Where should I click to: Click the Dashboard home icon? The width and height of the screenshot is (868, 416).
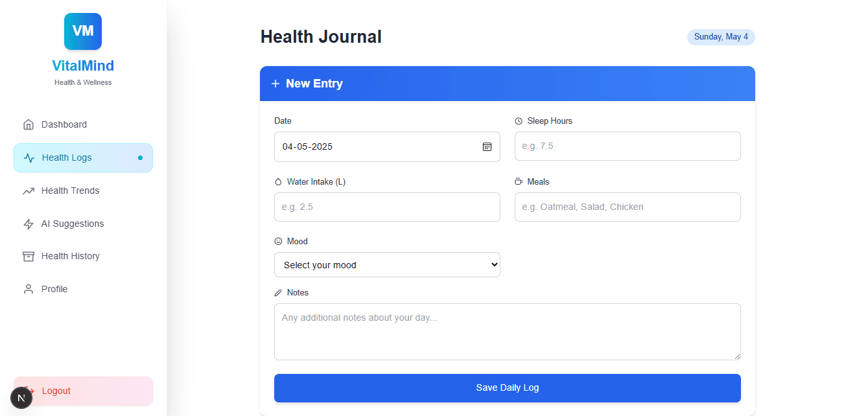tap(29, 124)
